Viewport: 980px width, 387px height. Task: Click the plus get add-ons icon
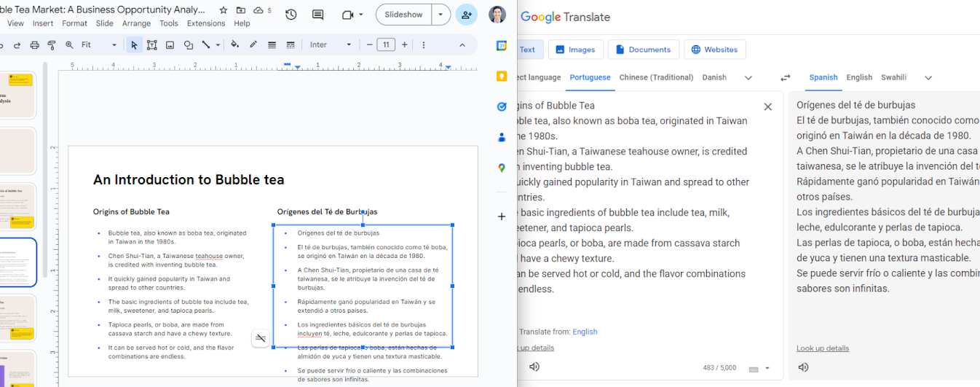502,216
